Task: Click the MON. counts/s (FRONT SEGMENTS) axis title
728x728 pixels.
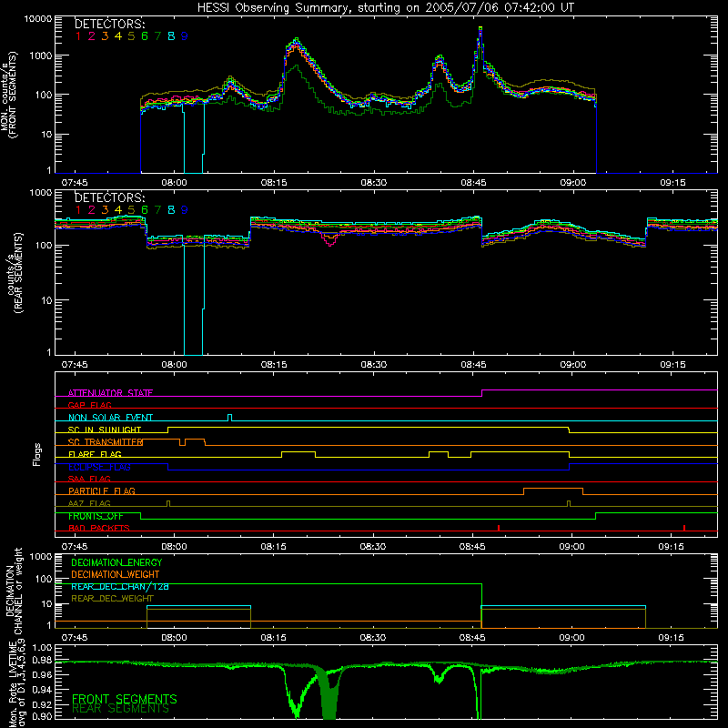Action: click(x=8, y=95)
